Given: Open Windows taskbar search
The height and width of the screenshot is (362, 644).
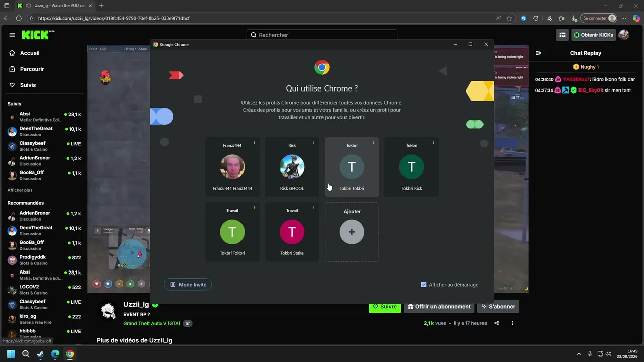Looking at the screenshot, I should (x=26, y=354).
